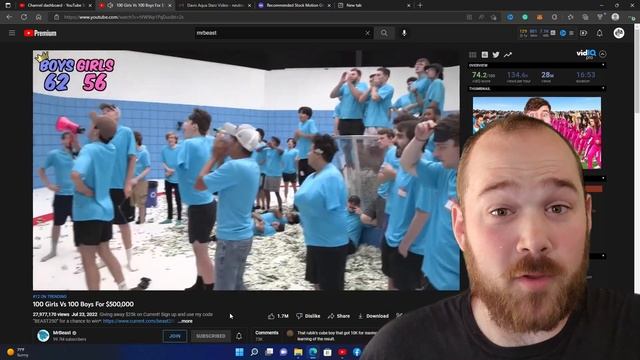Open the taskbar weather widget

(17, 352)
